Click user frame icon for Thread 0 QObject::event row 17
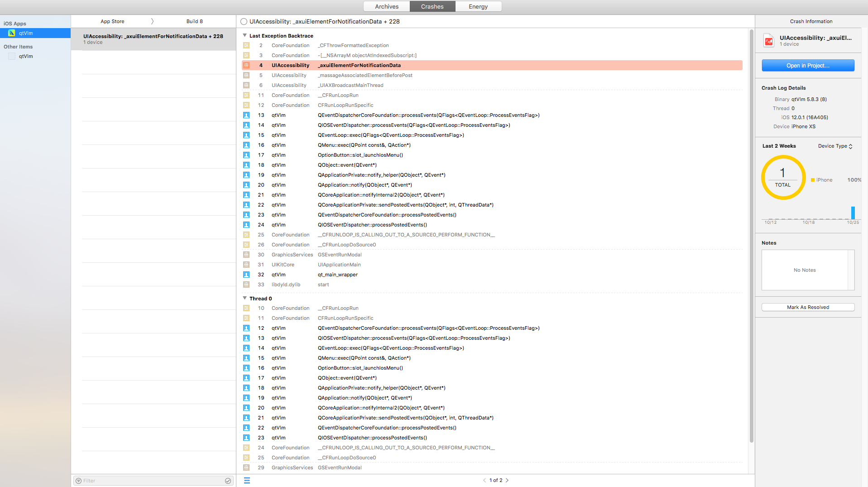The image size is (868, 487). pyautogui.click(x=246, y=378)
